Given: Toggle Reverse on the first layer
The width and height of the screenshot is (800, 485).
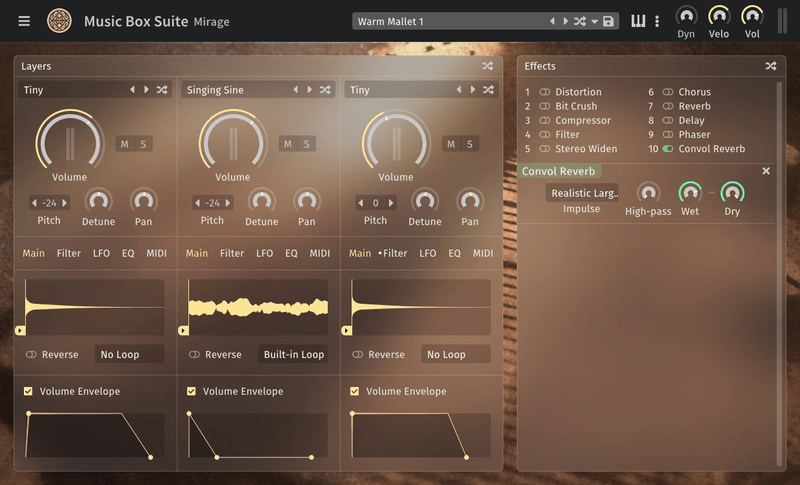Looking at the screenshot, I should 31,354.
